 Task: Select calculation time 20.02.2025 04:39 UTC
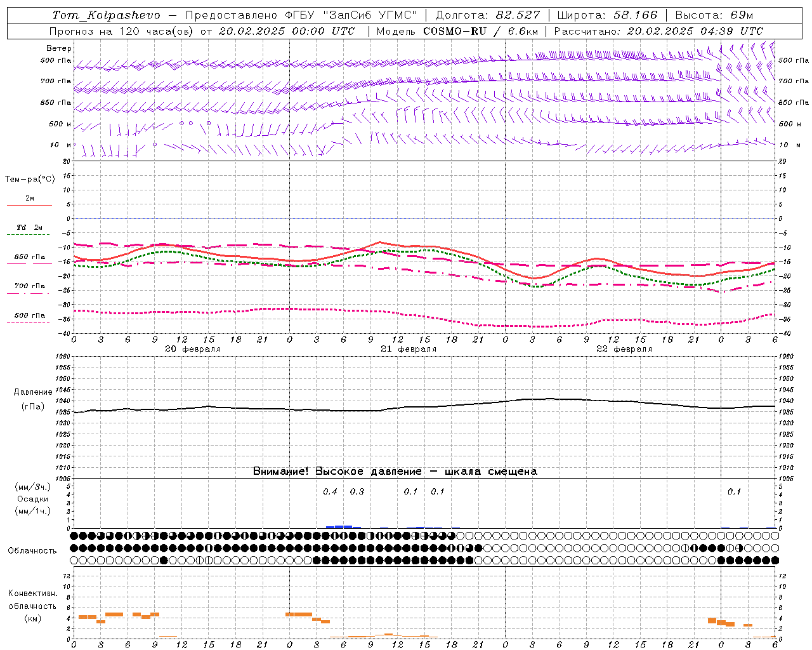tap(695, 31)
